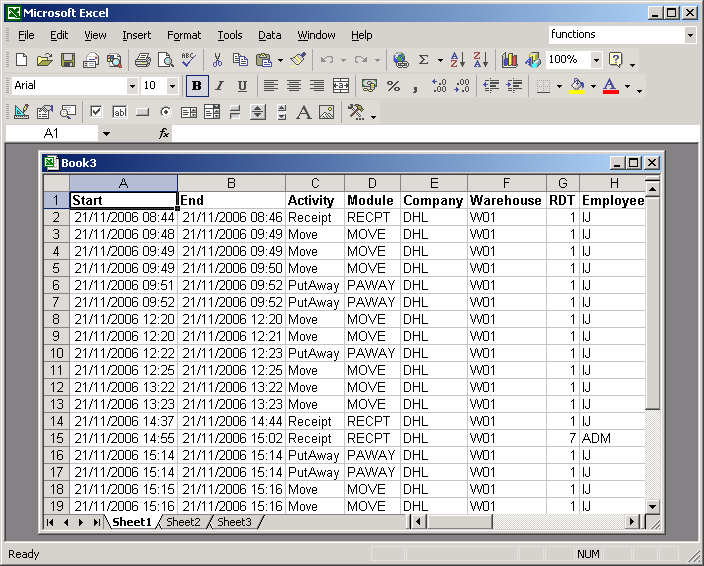The width and height of the screenshot is (704, 566).
Task: Open Print Preview icon
Action: [x=166, y=60]
